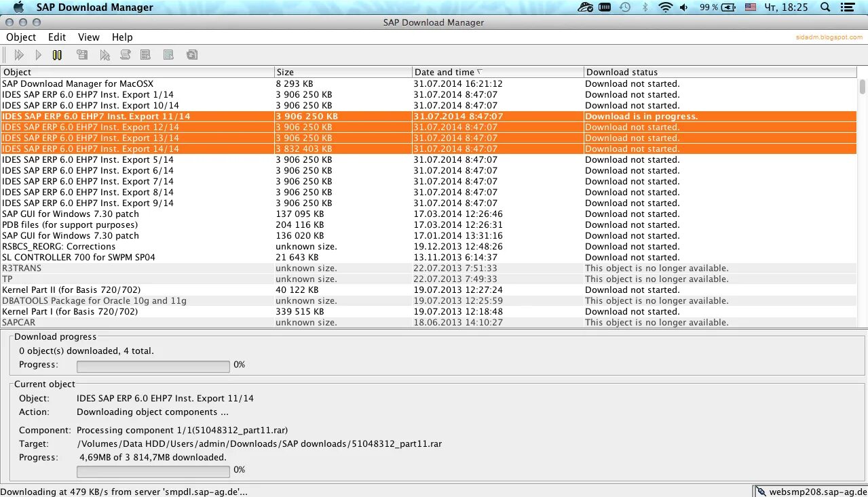Screen dimensions: 868x497
Task: Select the TP row
Action: (x=428, y=279)
